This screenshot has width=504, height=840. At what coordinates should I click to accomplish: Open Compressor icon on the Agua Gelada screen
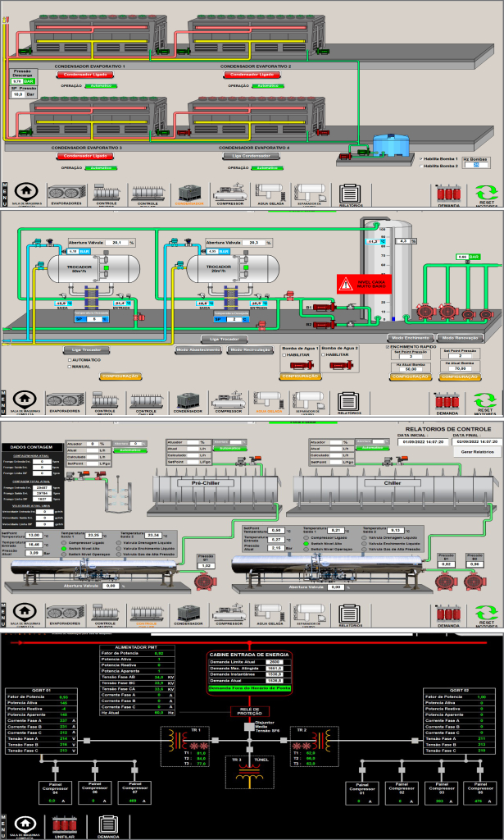(230, 402)
